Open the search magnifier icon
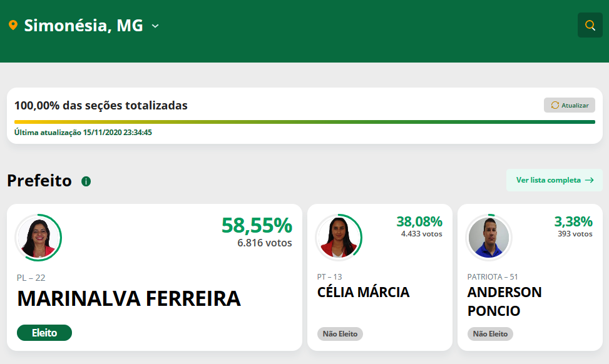Viewport: 609px width, 364px height. click(x=590, y=25)
